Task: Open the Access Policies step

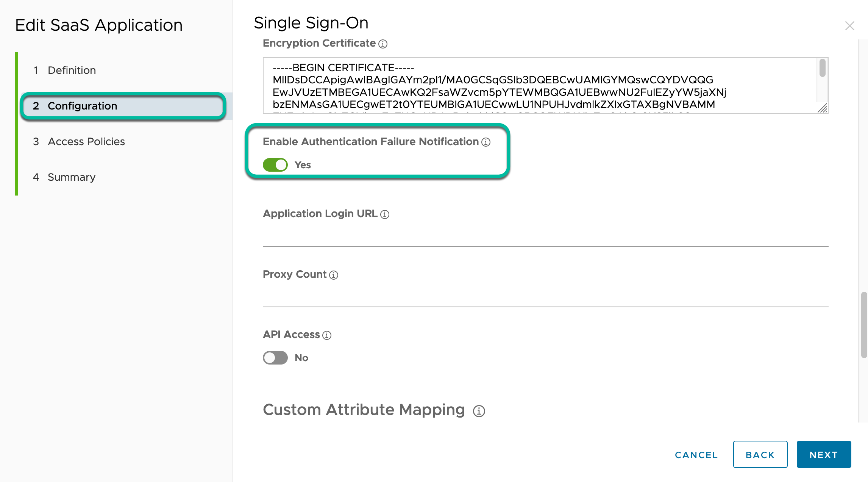Action: [x=86, y=141]
